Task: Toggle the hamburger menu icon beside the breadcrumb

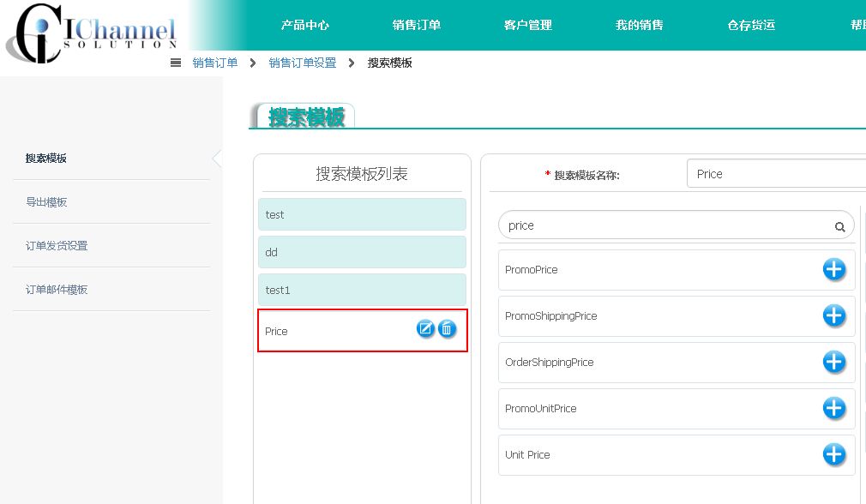Action: point(176,63)
